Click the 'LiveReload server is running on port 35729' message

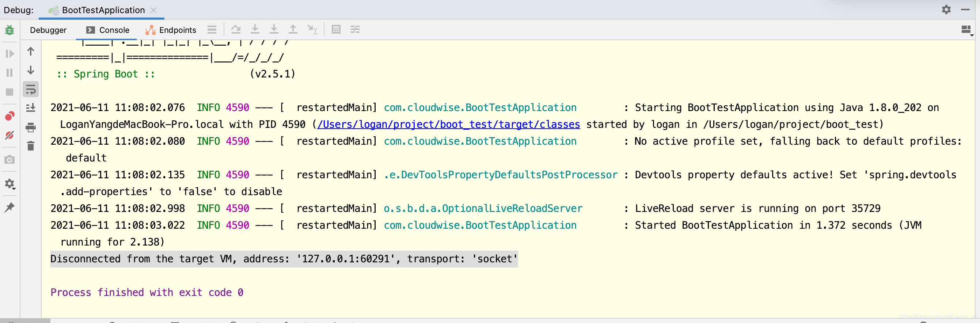757,209
